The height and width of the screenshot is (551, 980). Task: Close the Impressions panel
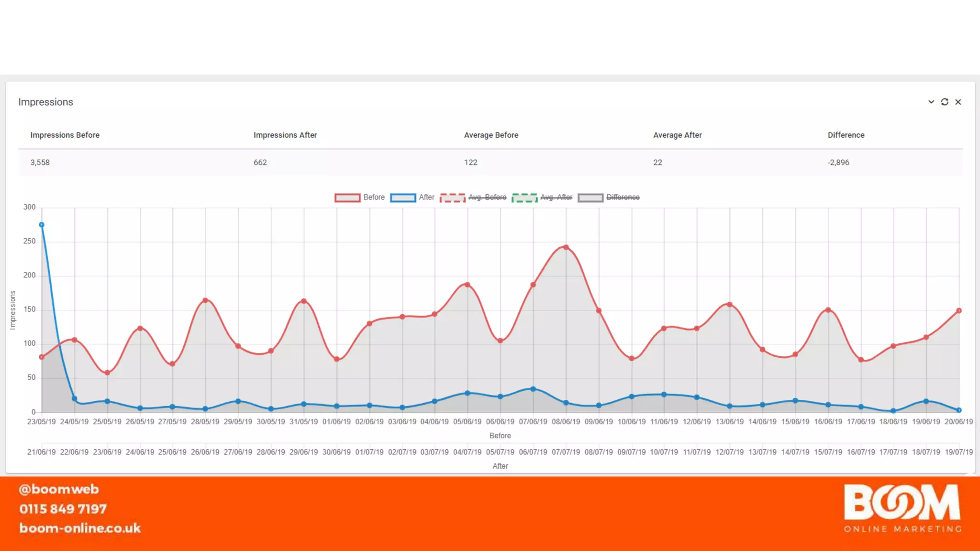tap(958, 102)
